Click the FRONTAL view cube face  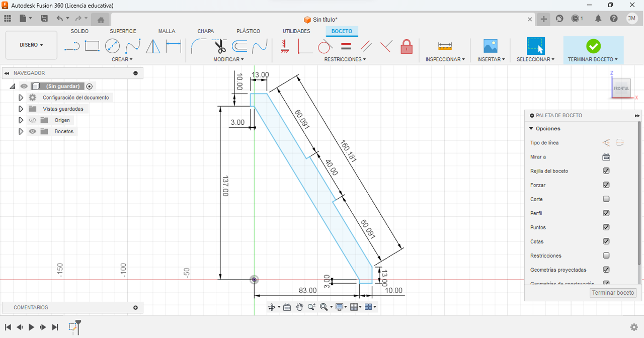click(x=621, y=89)
